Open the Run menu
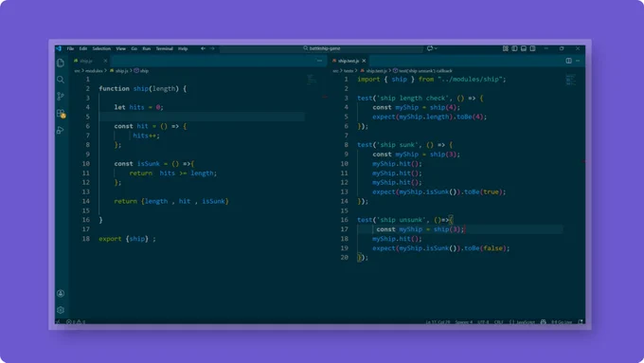644x363 pixels. [x=147, y=48]
